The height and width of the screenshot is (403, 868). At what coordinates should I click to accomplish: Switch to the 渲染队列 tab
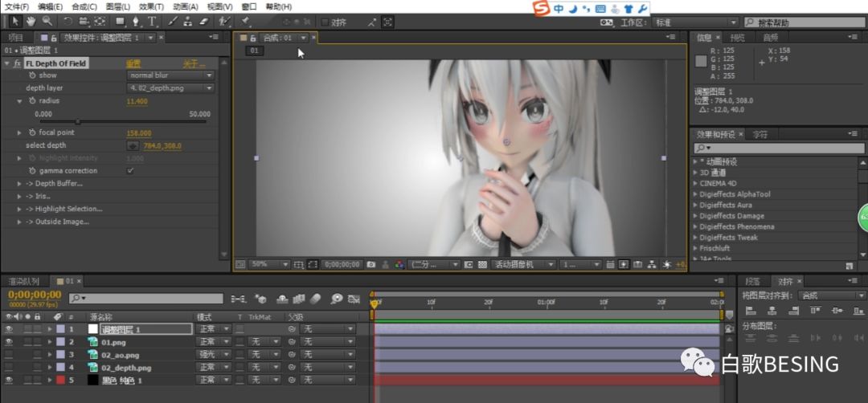click(24, 282)
